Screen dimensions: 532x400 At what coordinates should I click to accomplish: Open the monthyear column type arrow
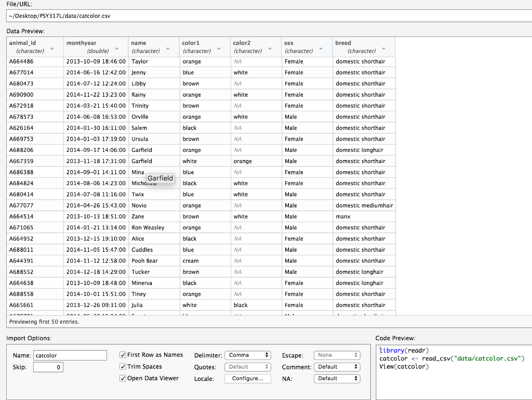[117, 49]
